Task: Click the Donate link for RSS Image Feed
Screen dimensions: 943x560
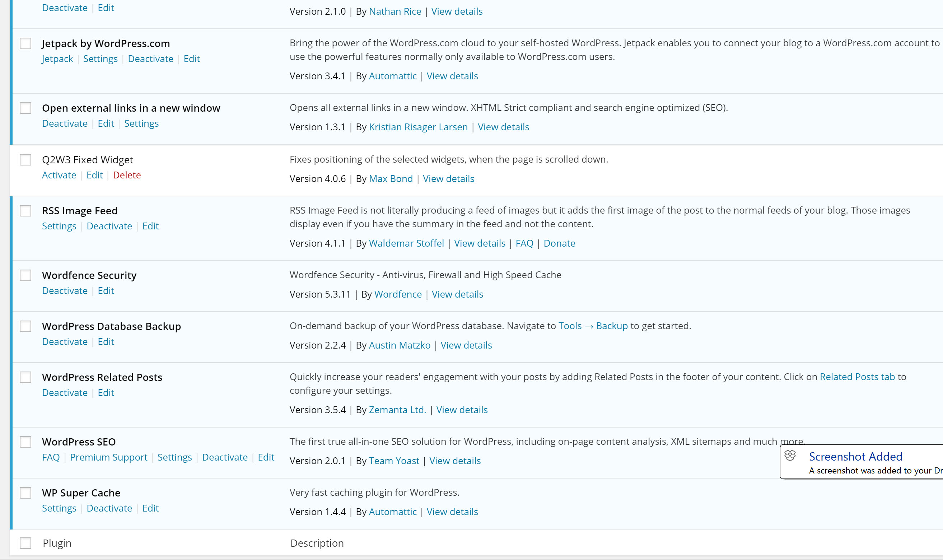Action: click(559, 243)
